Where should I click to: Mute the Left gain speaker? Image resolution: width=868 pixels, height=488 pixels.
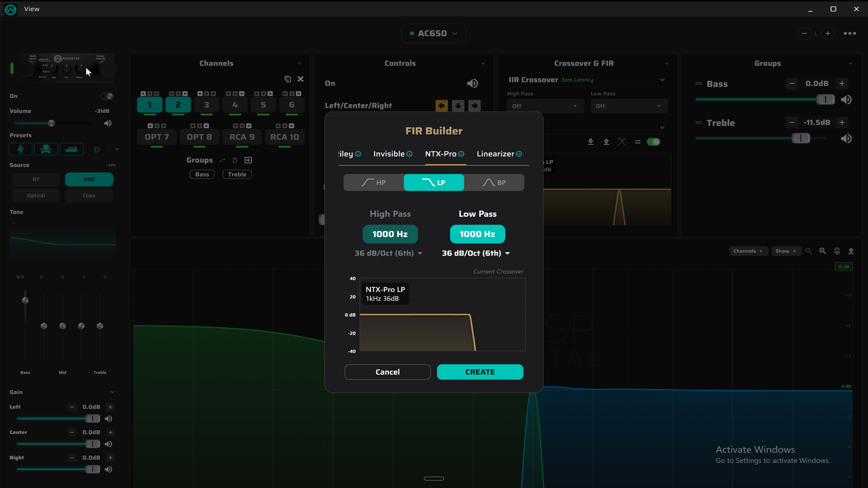(x=108, y=419)
